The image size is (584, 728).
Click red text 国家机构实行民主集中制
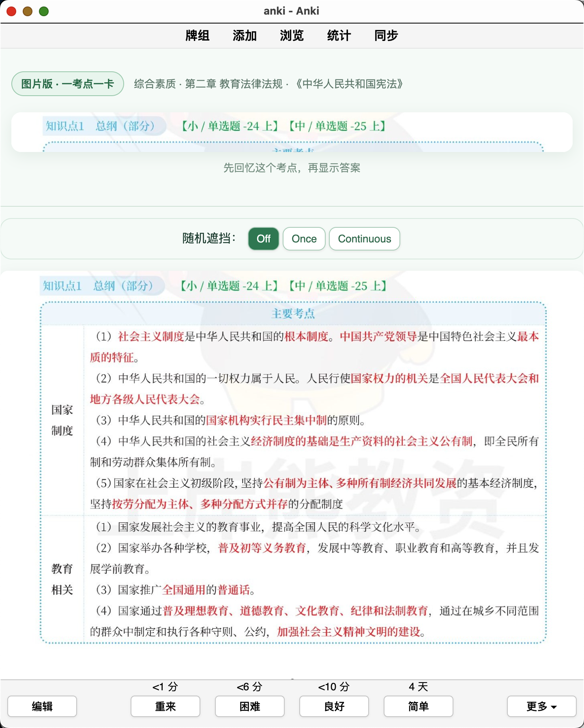click(x=266, y=420)
